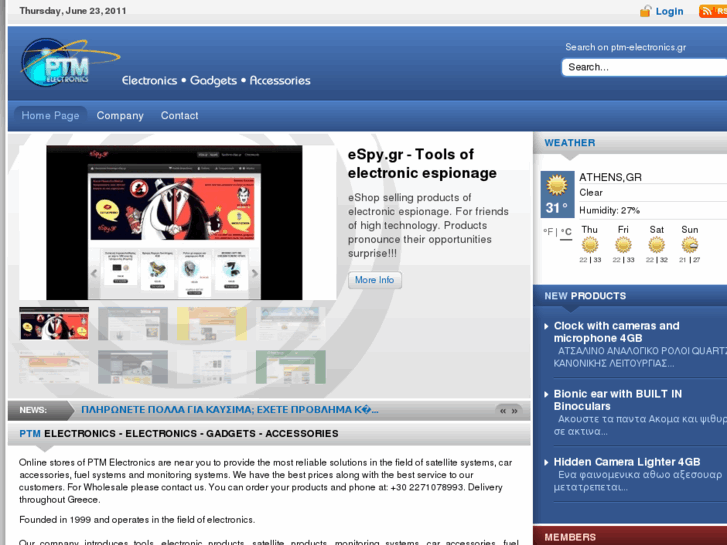727x545 pixels.
Task: Click the NEW PRODUCTS section header
Action: click(585, 296)
